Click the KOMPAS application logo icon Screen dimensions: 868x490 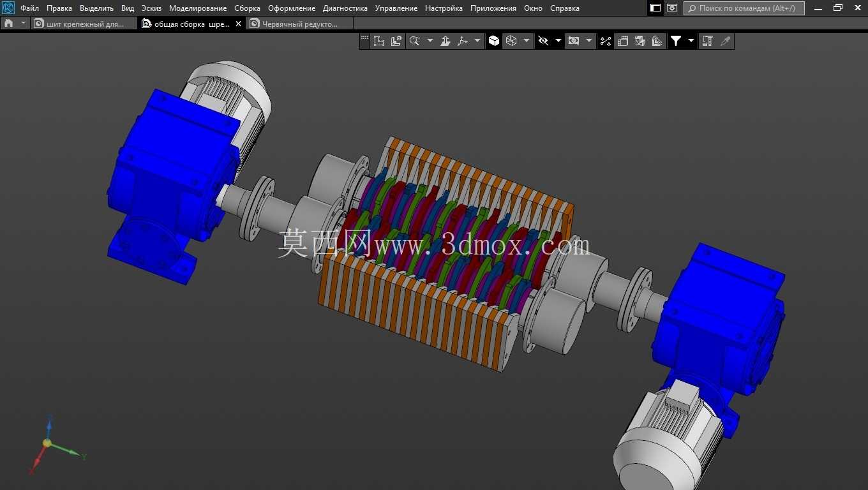[8, 8]
